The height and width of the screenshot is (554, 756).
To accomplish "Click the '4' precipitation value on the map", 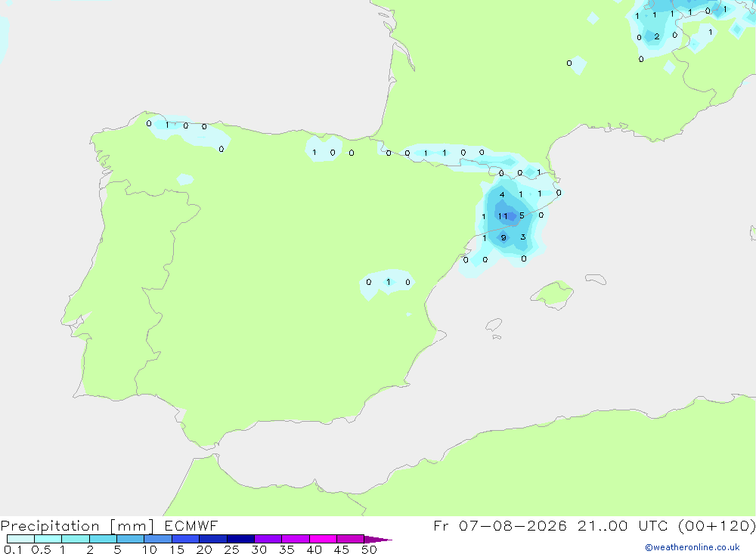I will pyautogui.click(x=503, y=195).
